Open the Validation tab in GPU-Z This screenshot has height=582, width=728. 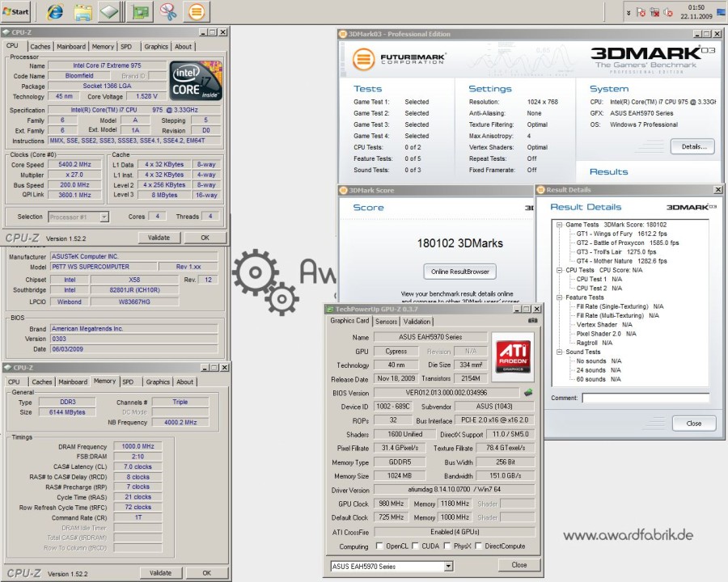tap(417, 321)
